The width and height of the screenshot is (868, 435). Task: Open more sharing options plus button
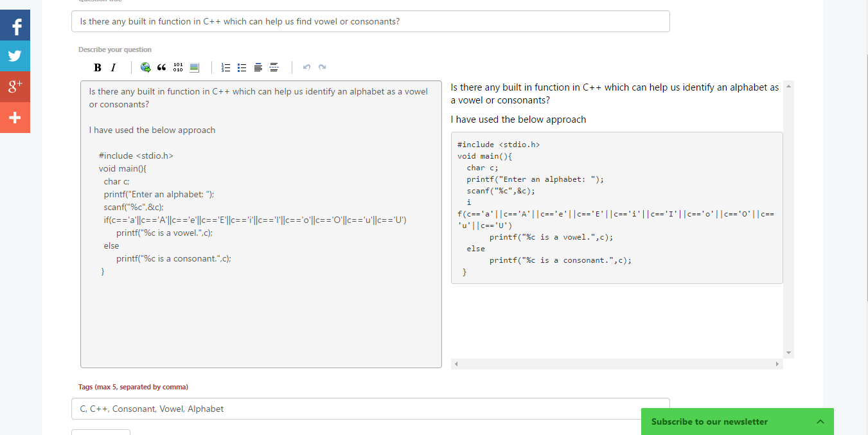coord(15,118)
